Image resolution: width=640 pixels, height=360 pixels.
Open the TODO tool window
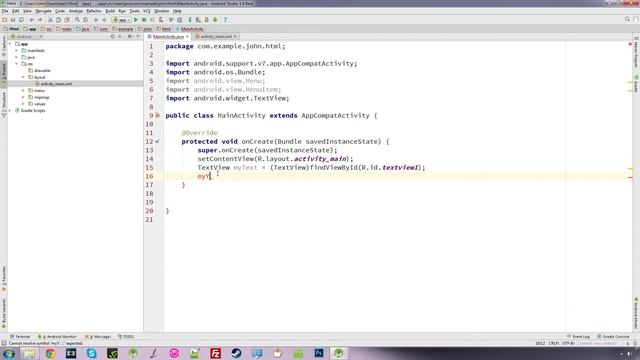click(126, 337)
